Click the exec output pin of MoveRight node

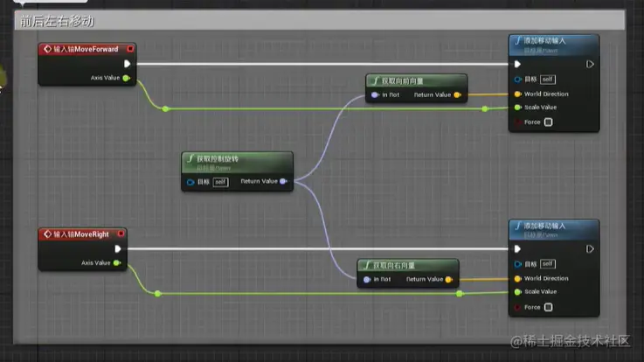(117, 248)
